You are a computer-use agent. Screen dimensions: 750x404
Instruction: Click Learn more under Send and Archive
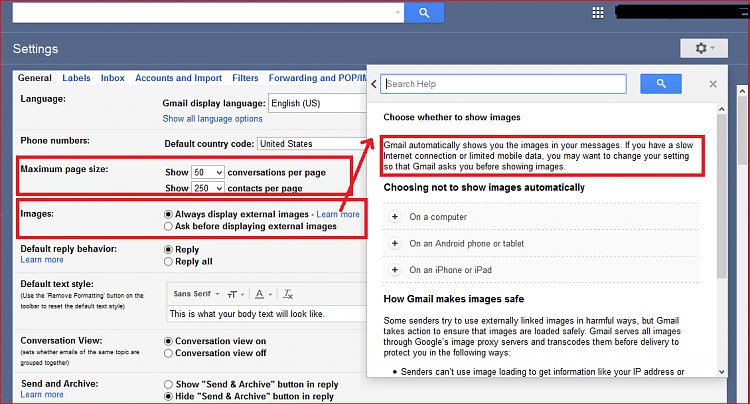point(42,394)
